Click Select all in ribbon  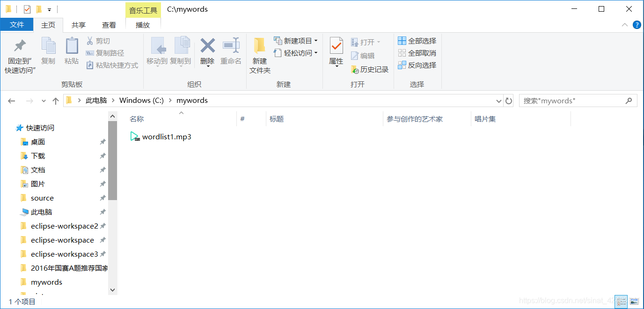click(x=417, y=41)
